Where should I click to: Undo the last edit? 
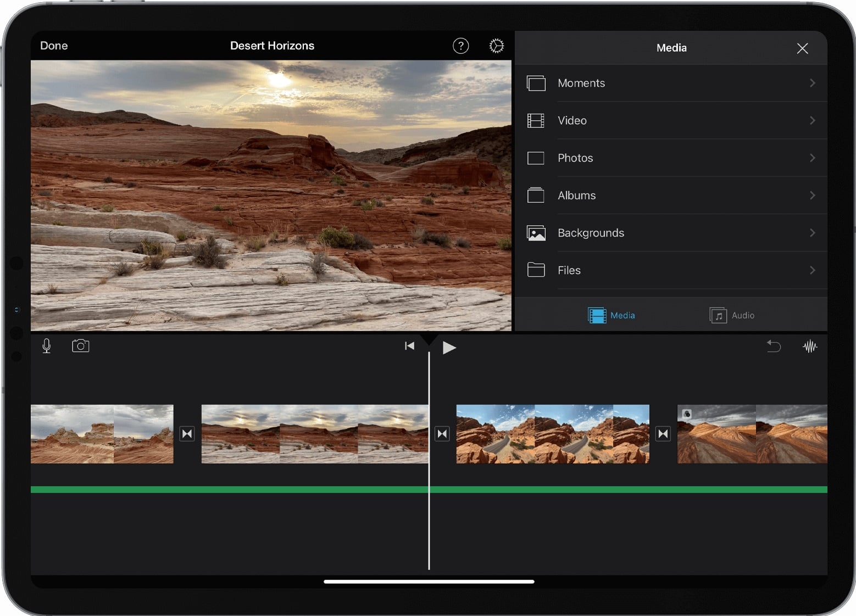point(774,346)
